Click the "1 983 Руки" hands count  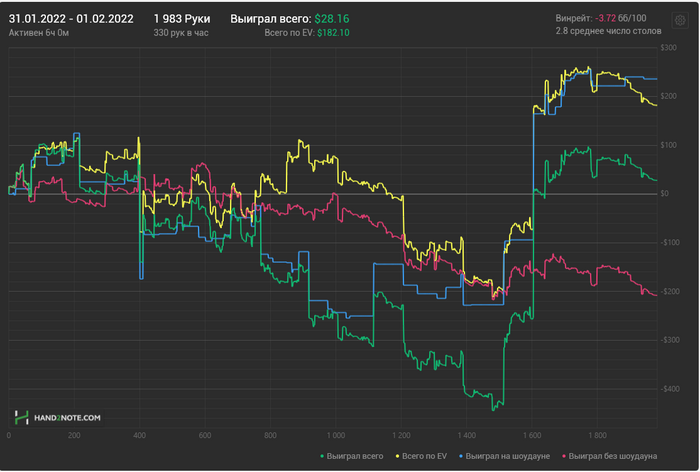182,18
